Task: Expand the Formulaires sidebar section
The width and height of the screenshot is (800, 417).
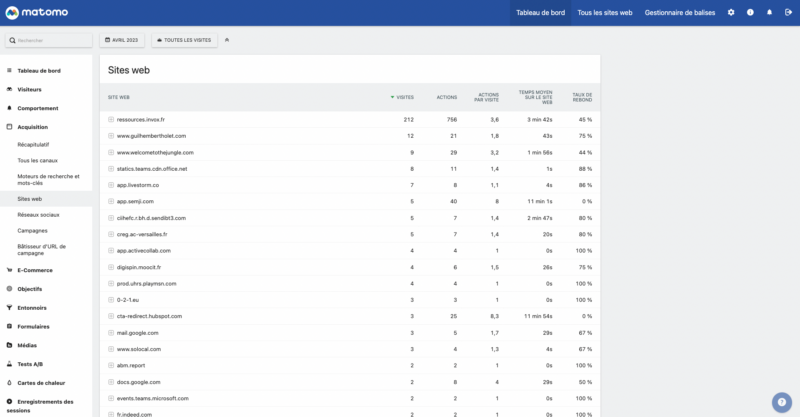Action: [x=33, y=327]
